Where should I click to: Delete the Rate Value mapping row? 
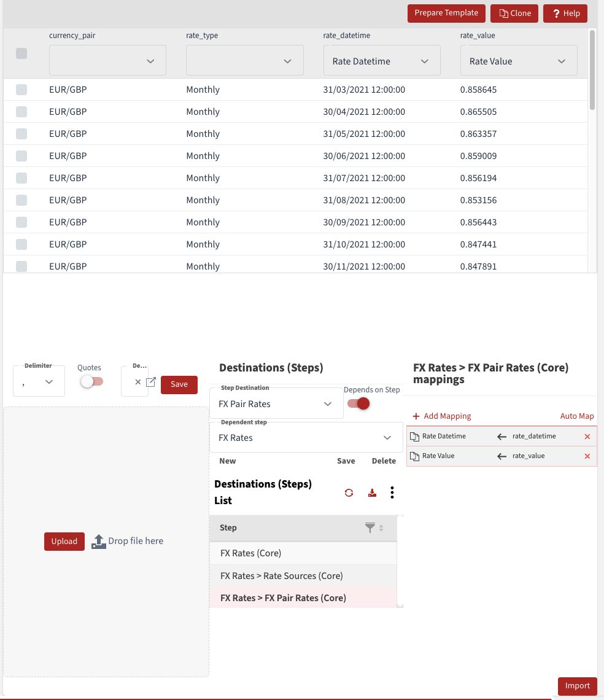[x=587, y=456]
